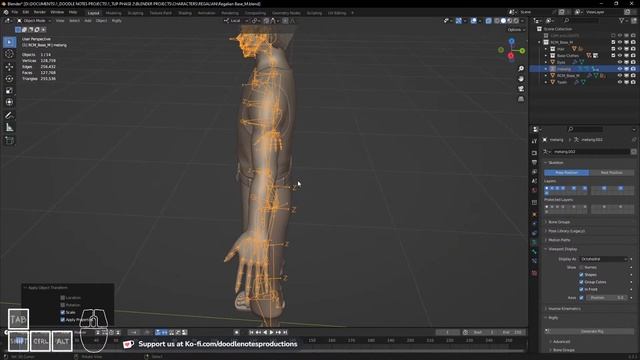Open the Output properties tab icon
Viewport: 640px width, 360px height.
tap(534, 162)
